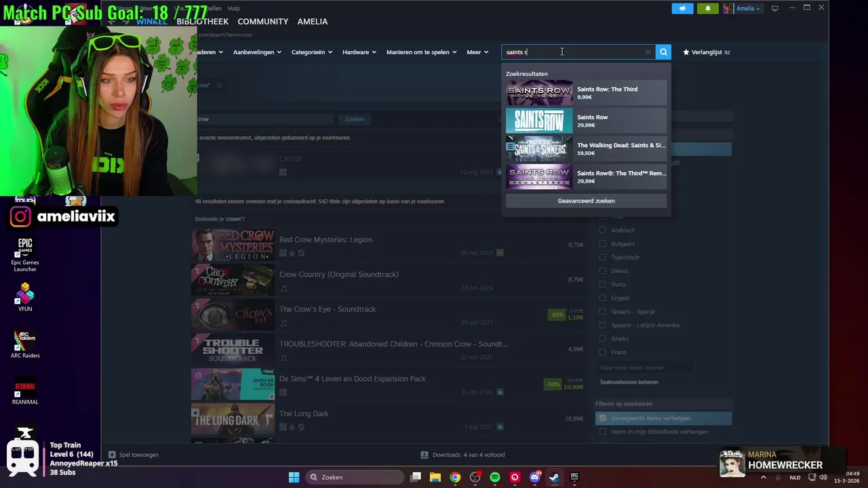Open the COMMUNITY tab
The image size is (868, 488).
tap(263, 22)
